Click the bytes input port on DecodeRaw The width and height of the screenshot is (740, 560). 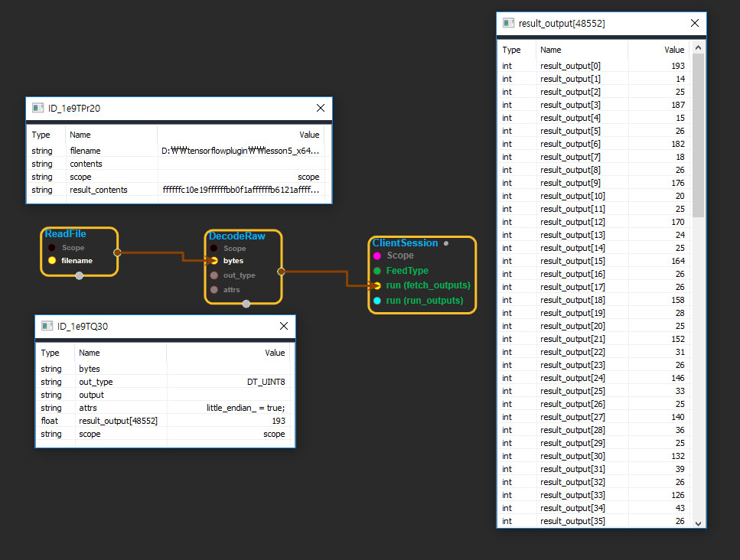click(x=214, y=261)
